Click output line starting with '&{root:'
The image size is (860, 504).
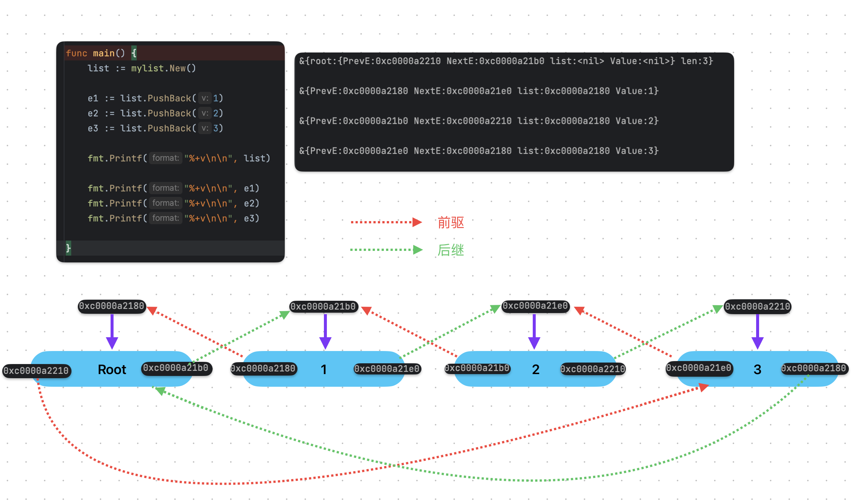click(506, 61)
